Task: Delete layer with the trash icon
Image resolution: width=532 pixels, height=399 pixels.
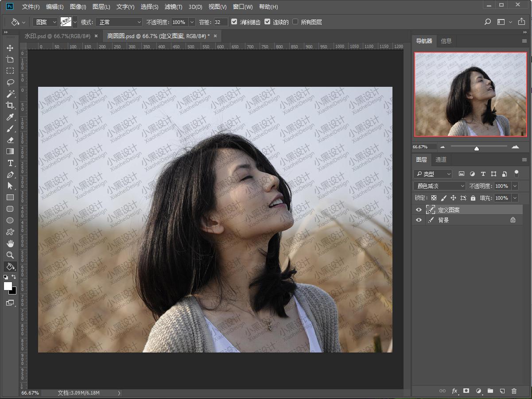Action: tap(514, 391)
